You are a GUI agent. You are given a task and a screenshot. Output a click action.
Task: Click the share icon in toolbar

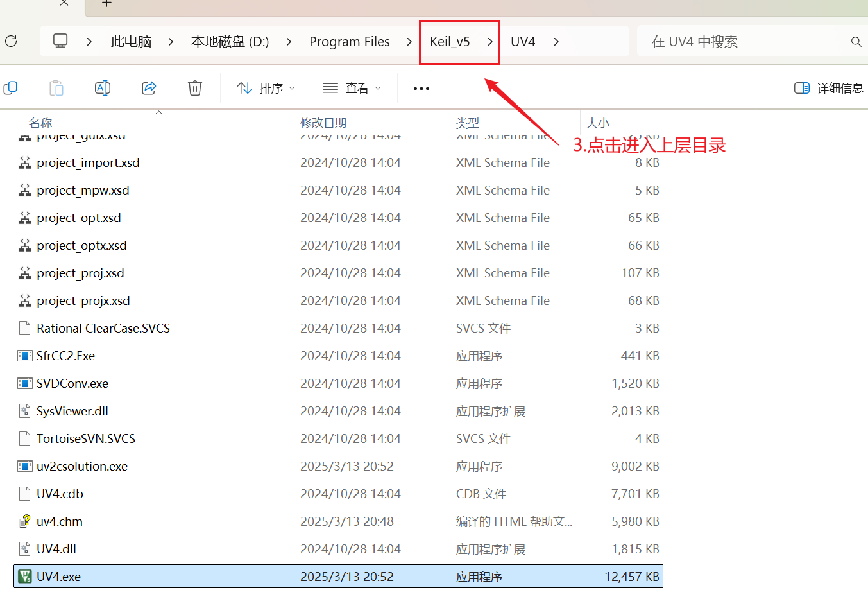149,88
